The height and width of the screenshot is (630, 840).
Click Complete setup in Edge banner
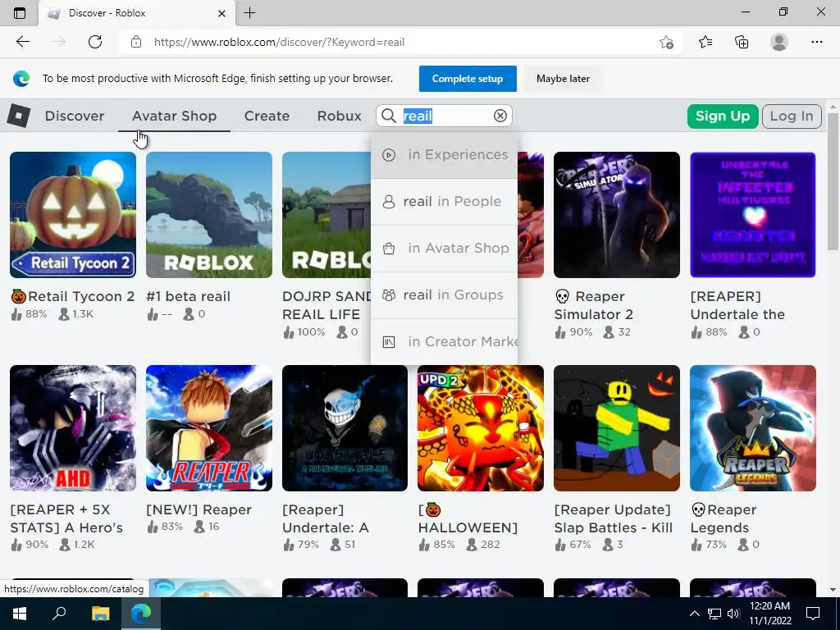468,79
